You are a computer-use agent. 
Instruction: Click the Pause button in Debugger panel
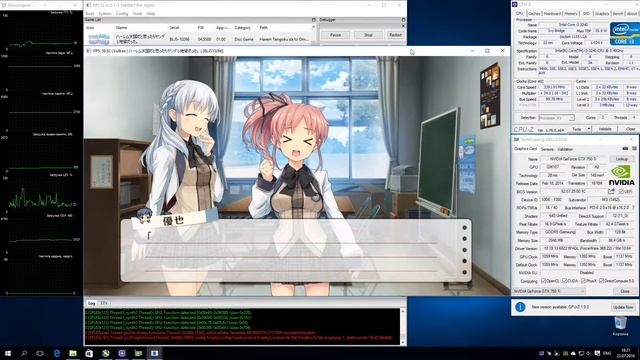click(x=336, y=35)
